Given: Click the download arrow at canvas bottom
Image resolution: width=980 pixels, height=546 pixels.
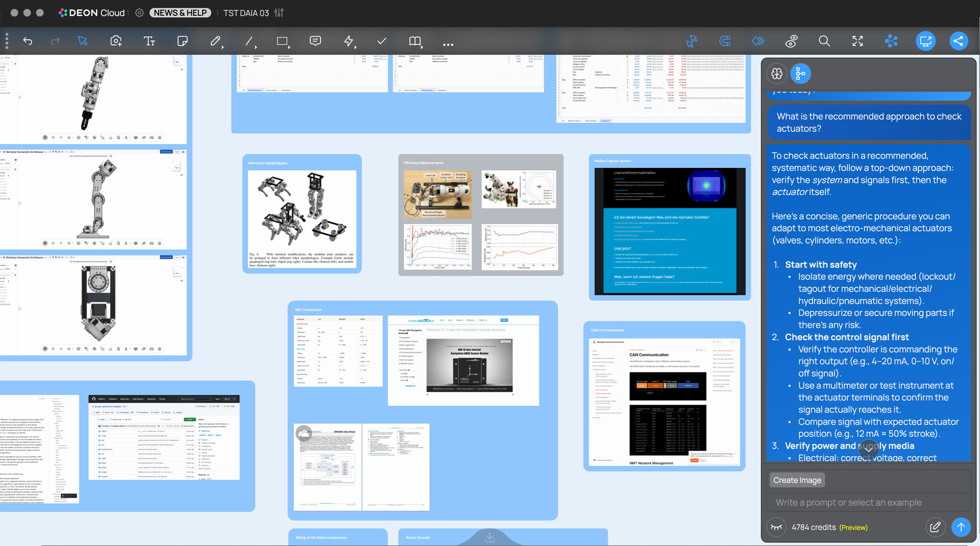Looking at the screenshot, I should pyautogui.click(x=489, y=537).
